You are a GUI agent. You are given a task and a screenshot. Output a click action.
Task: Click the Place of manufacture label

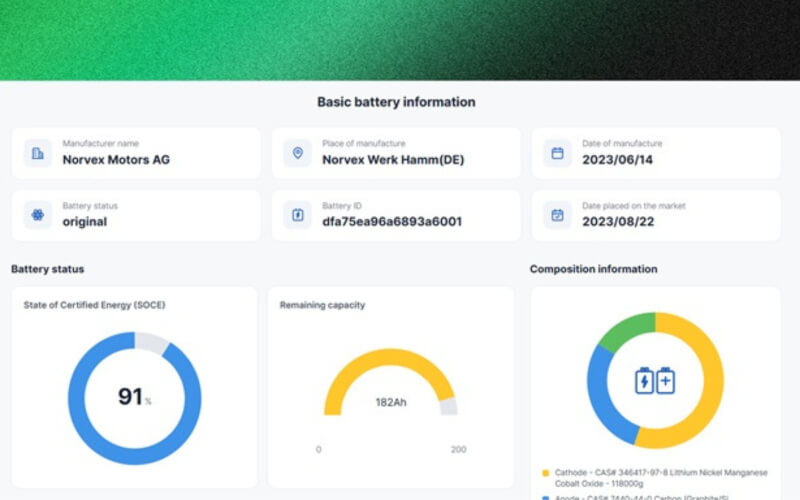click(363, 143)
